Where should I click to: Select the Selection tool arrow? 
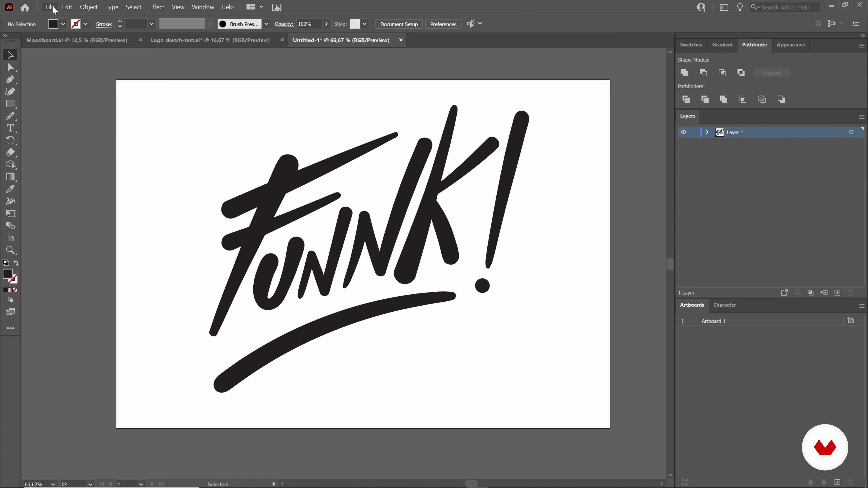tap(10, 55)
